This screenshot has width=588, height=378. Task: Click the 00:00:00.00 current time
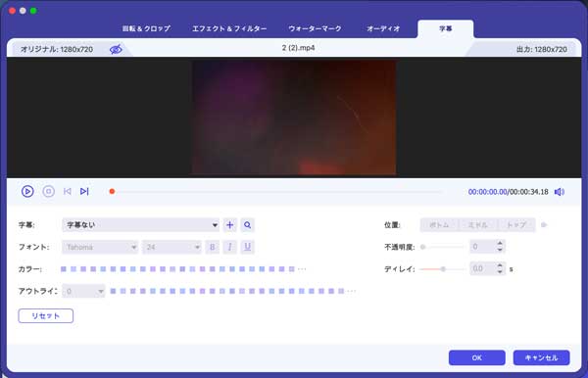(487, 192)
